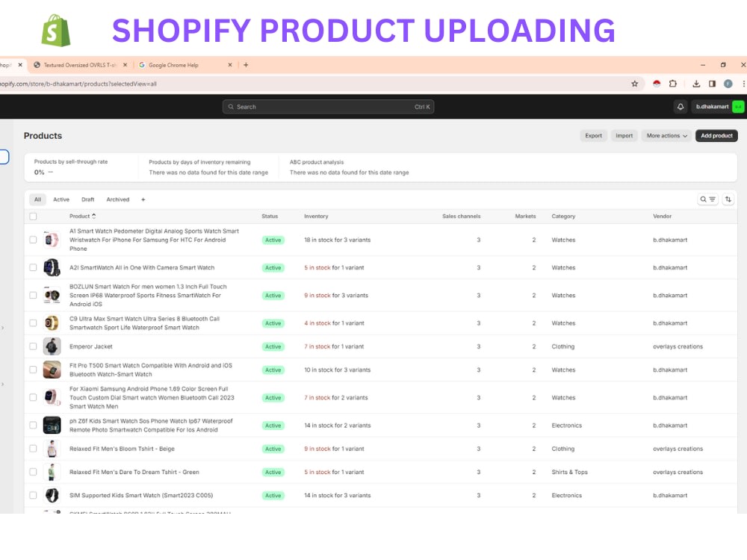The height and width of the screenshot is (560, 747).
Task: Open a new Chrome tab
Action: [x=246, y=65]
